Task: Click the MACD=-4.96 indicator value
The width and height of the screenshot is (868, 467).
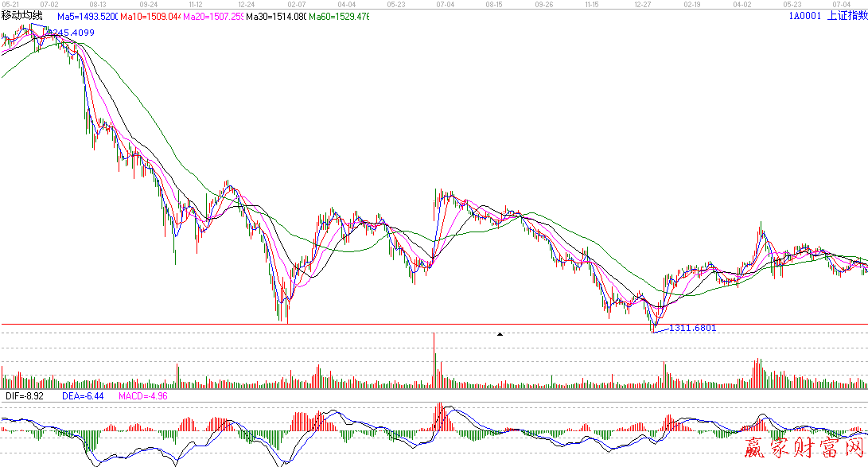Action: tap(143, 395)
